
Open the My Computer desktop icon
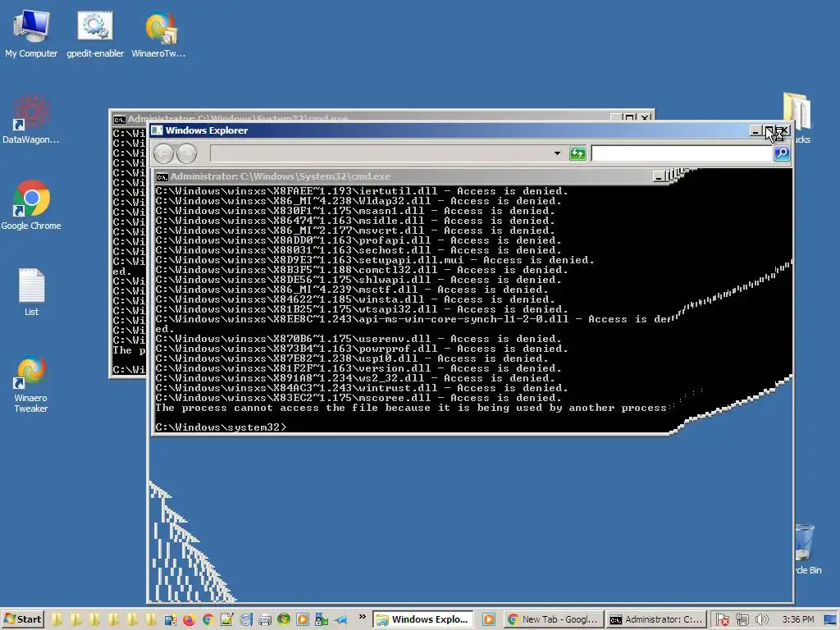pos(31,33)
